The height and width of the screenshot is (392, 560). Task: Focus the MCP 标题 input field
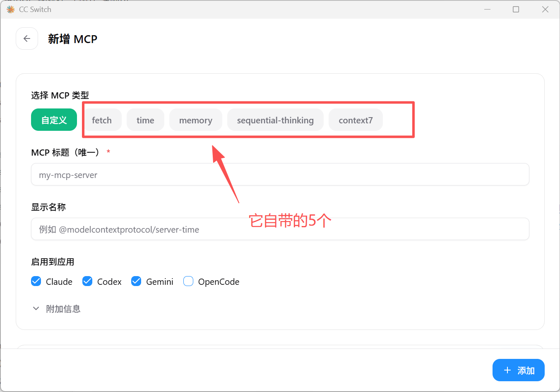point(280,174)
